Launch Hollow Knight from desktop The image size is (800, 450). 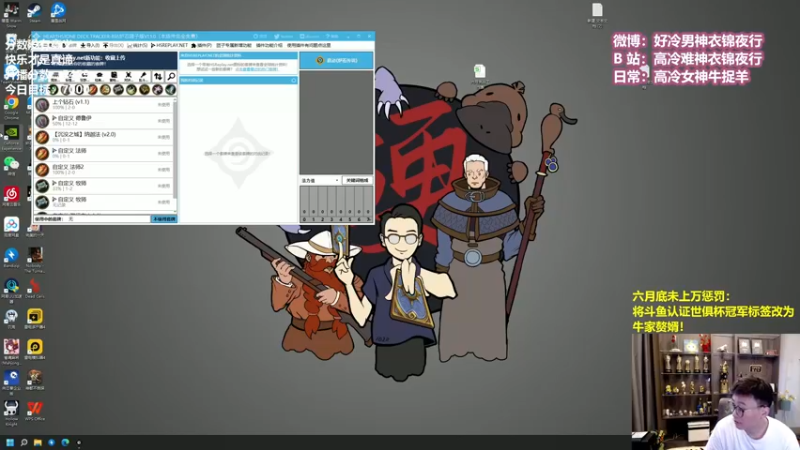pos(11,412)
